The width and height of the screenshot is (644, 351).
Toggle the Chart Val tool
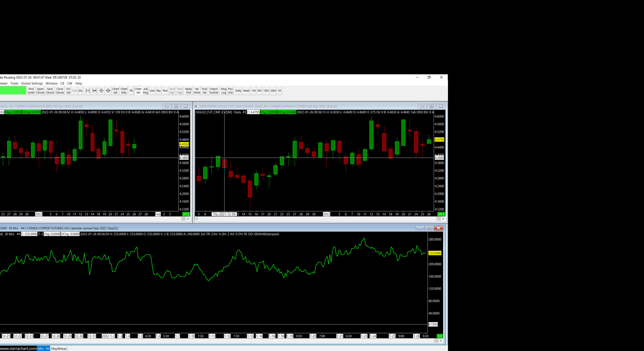point(138,91)
